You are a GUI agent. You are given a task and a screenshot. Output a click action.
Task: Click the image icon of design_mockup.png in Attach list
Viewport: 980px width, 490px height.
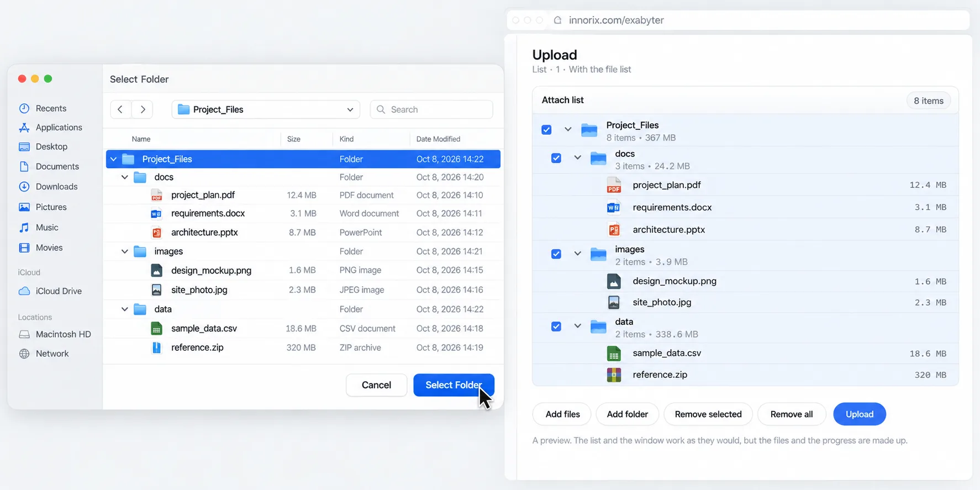(x=614, y=281)
